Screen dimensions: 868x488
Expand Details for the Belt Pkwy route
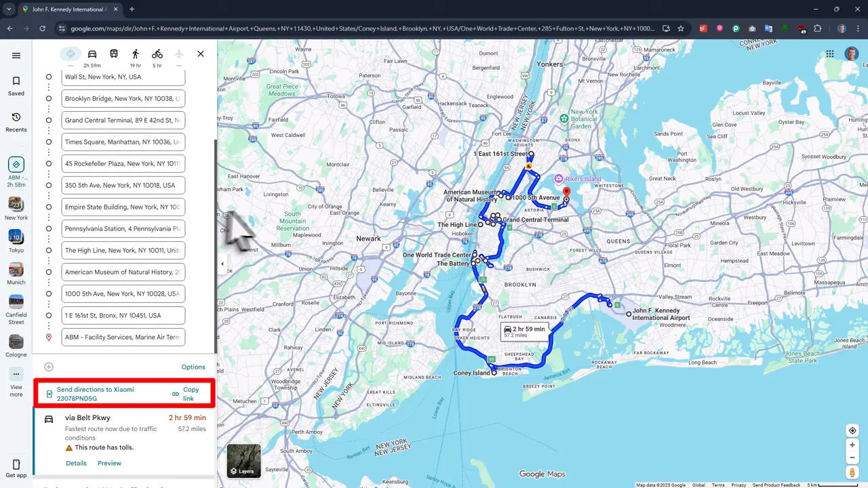(76, 463)
